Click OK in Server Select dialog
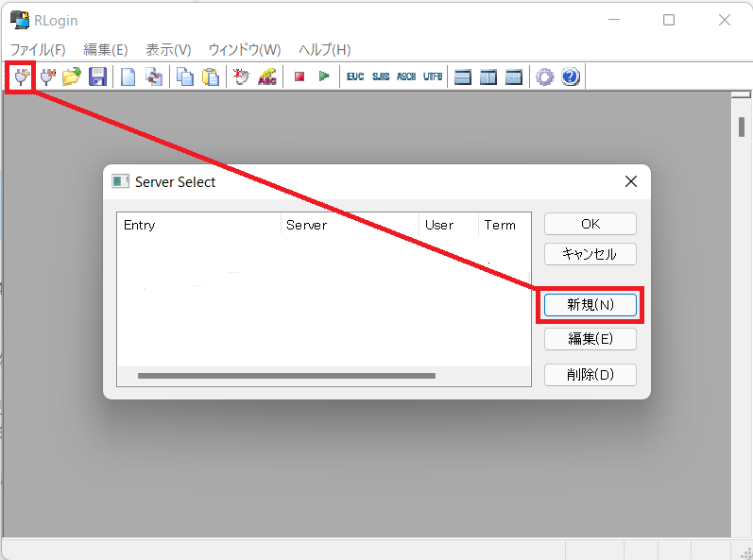Viewport: 753px width, 560px height. (590, 224)
